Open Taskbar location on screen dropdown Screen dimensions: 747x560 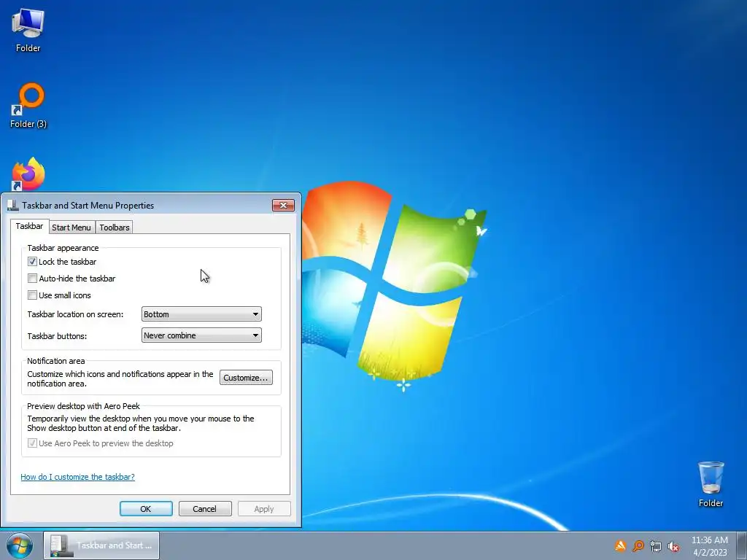(201, 314)
